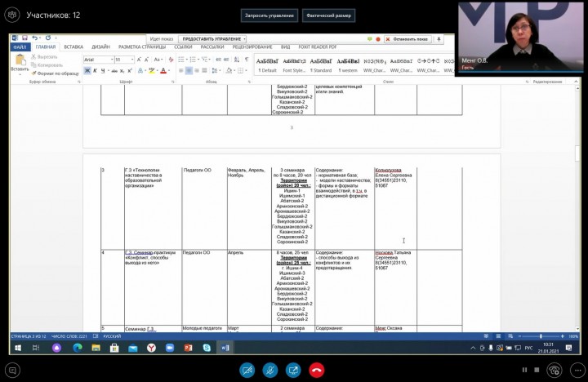Open 'Предоставить управление' dropdown
This screenshot has height=382, width=588.
(x=212, y=38)
